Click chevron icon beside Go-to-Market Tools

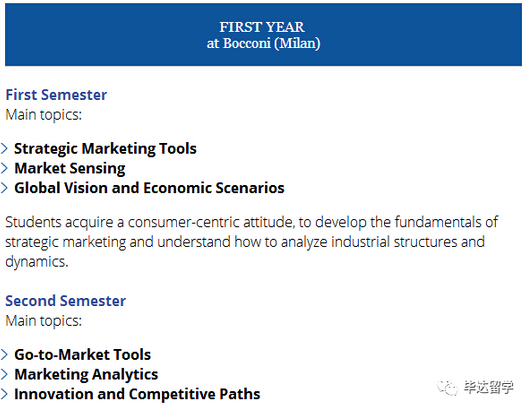pyautogui.click(x=4, y=355)
